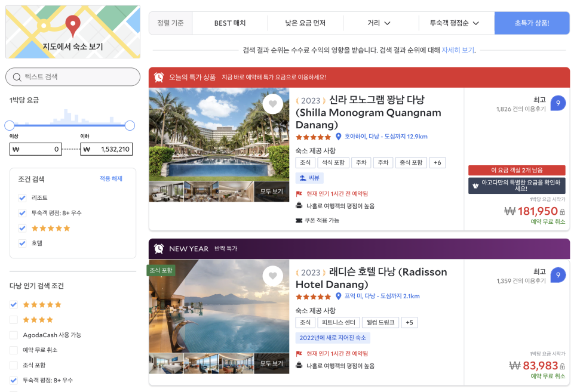The height and width of the screenshot is (392, 577).
Task: Click the maximum price ₩ 1,532,210 field
Action: click(106, 149)
